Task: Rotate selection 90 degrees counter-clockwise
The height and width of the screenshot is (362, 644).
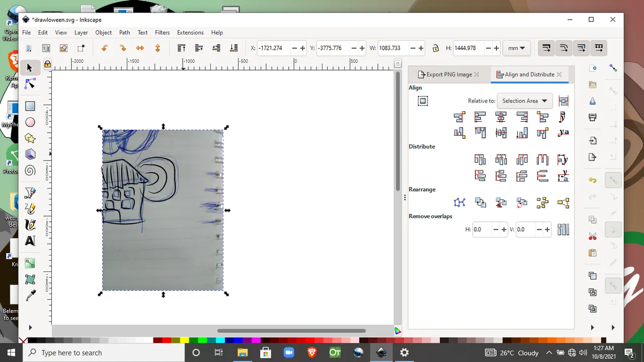Action: 105,48
